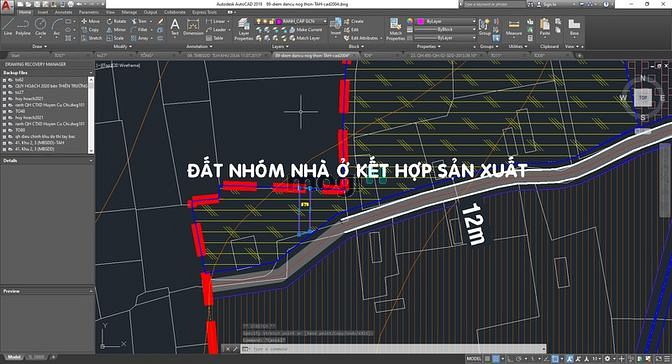
Task: Click the magenta layer color circle
Action: click(x=279, y=21)
